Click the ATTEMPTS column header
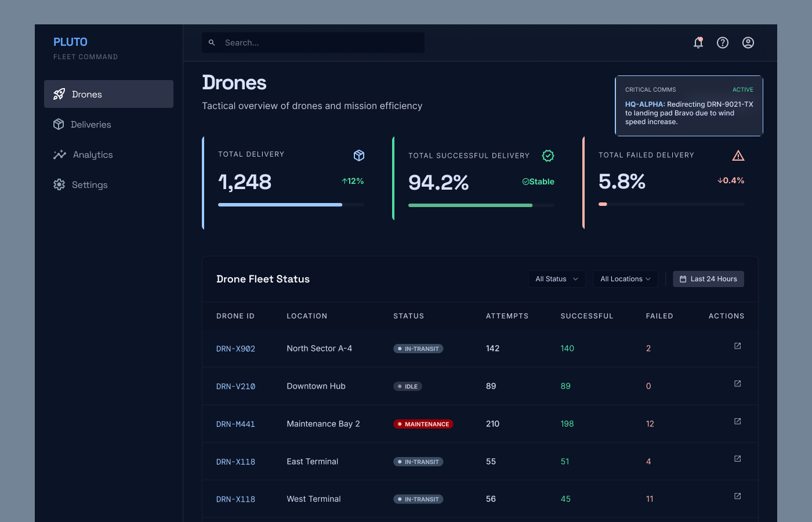Viewport: 812px width, 522px height. 507,316
